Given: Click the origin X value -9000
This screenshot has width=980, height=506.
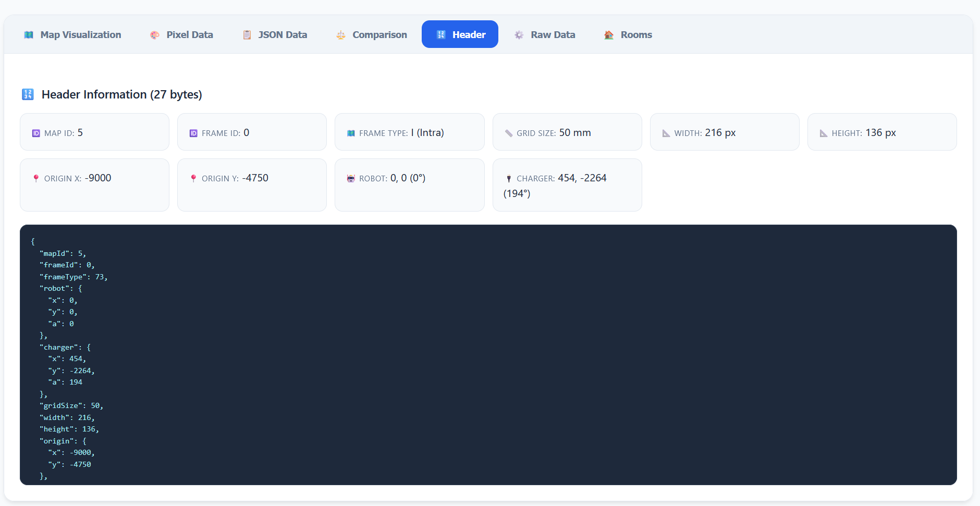Looking at the screenshot, I should [x=98, y=178].
